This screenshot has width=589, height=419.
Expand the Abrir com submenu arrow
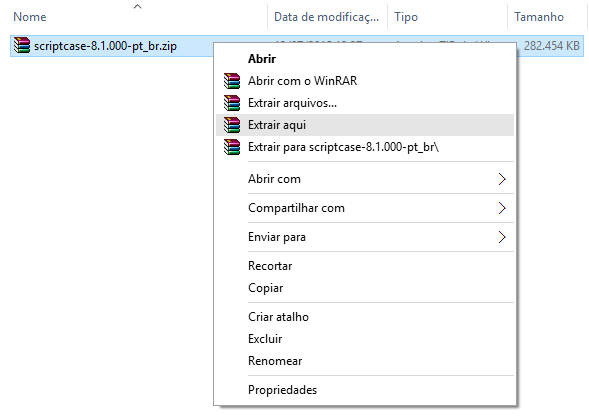point(502,179)
